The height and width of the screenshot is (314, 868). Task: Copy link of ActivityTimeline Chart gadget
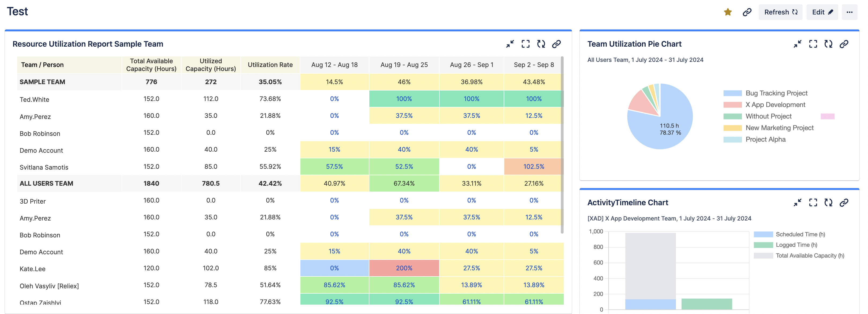pos(844,202)
